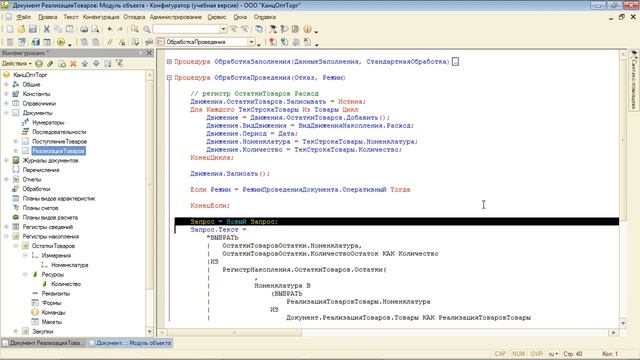This screenshot has height=360, width=640.
Task: Open the Сервис menu
Action: (x=217, y=17)
